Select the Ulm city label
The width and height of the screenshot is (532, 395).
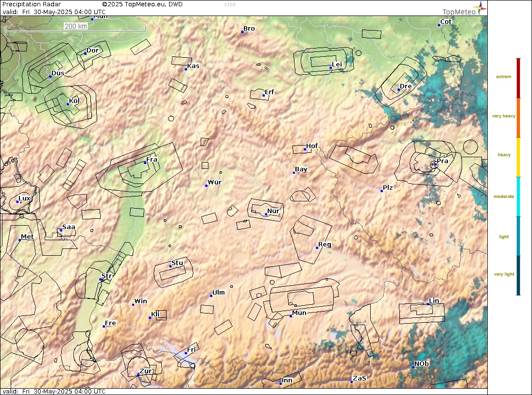click(x=219, y=292)
